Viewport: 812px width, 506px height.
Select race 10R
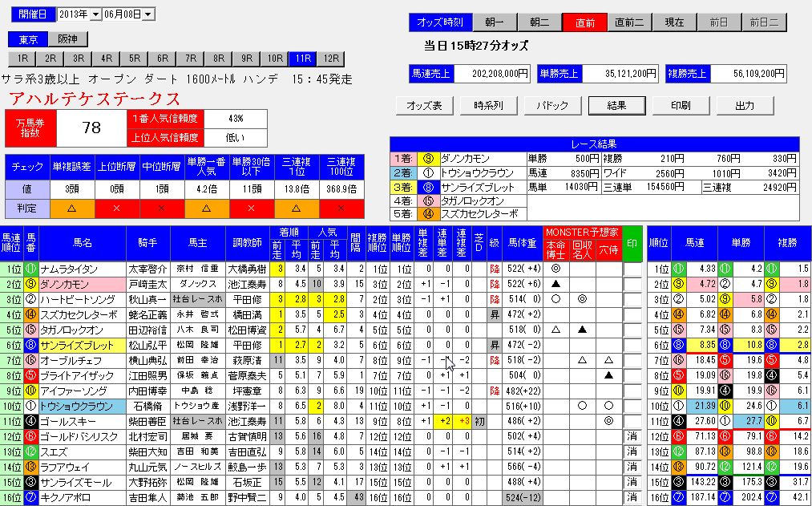(x=274, y=59)
